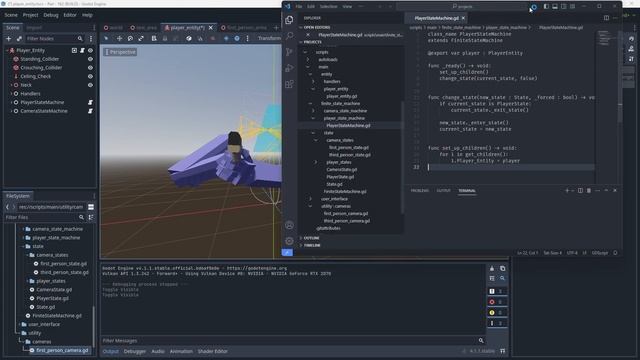
Task: Open VS Code Source Control activity icon
Action: tap(289, 52)
